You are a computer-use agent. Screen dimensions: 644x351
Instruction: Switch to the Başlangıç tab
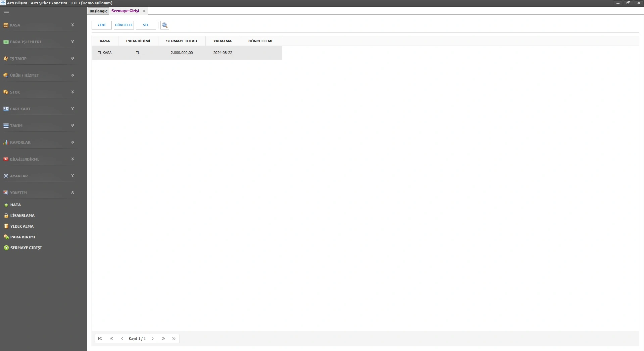click(98, 11)
